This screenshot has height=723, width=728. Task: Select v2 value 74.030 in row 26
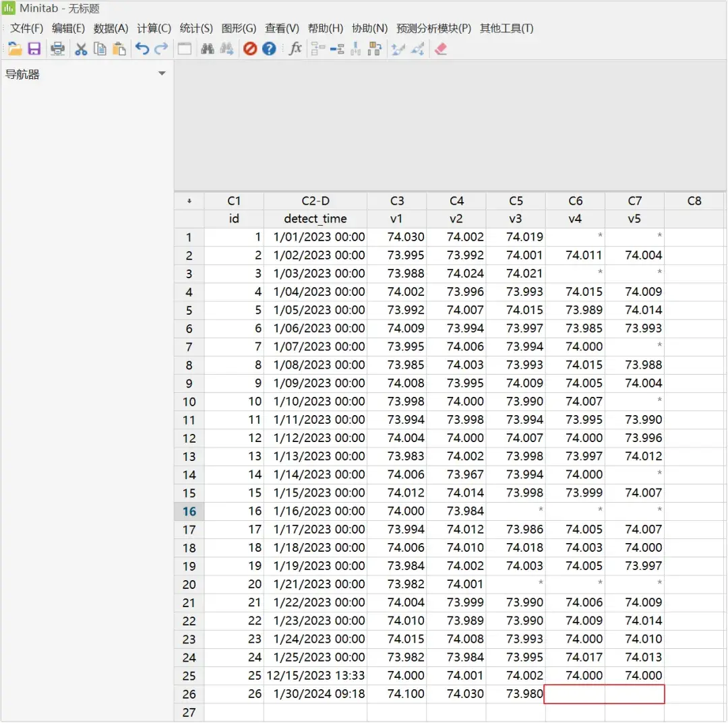point(456,694)
